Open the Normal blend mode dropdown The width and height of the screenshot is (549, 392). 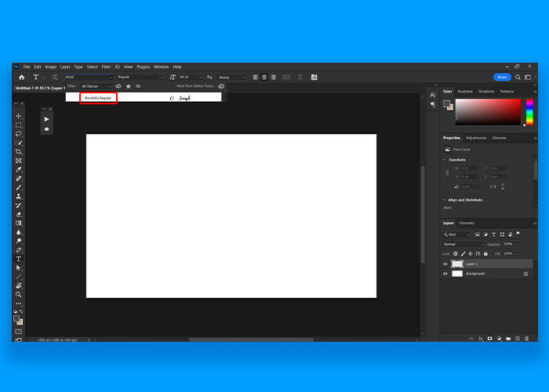pos(464,244)
